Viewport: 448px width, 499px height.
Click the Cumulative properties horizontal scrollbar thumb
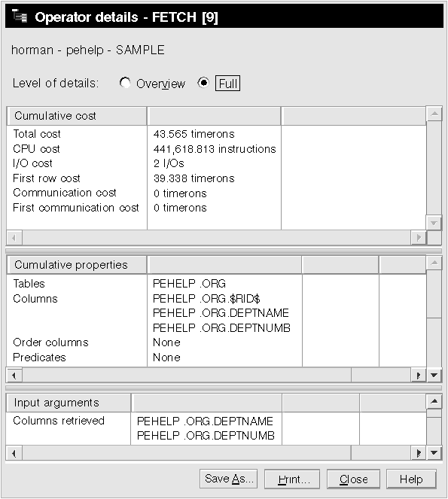[187, 376]
